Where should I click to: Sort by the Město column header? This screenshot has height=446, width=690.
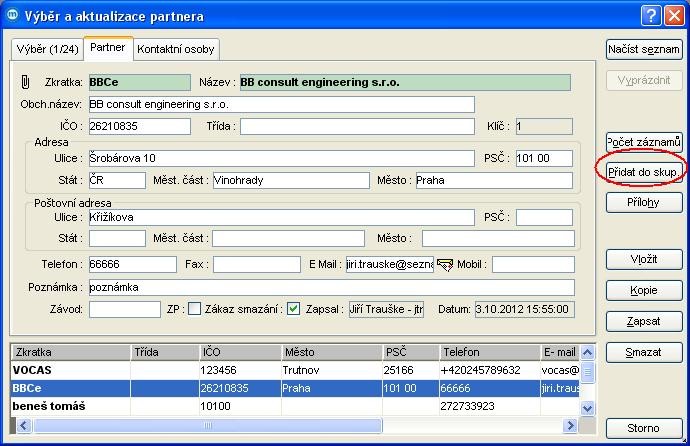332,352
